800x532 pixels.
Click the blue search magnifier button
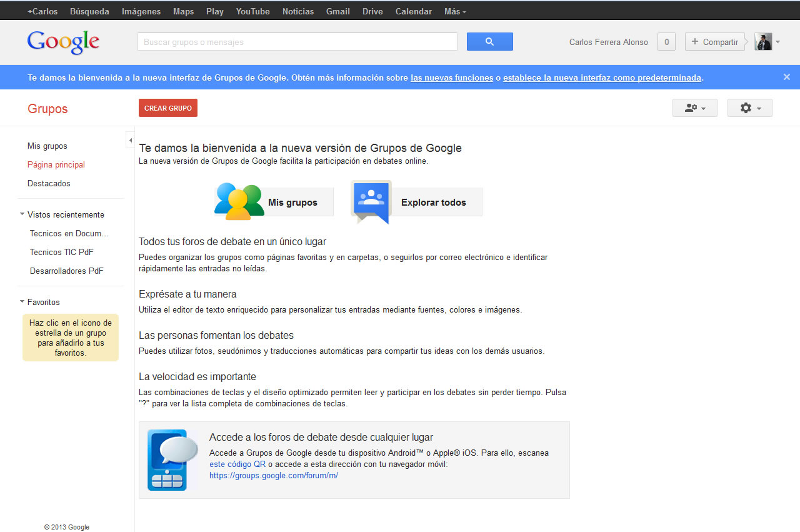click(x=490, y=42)
